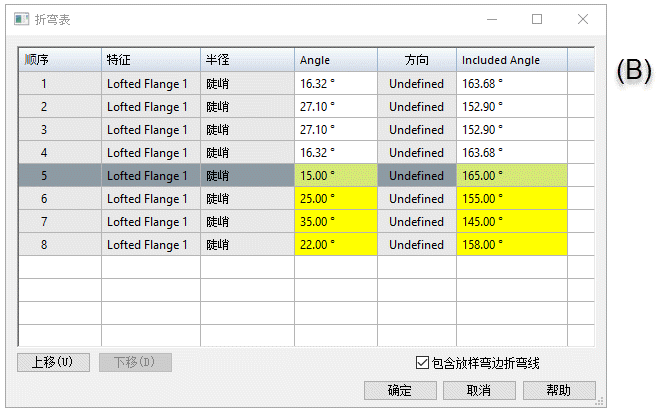Click the 上移(U) button
This screenshot has width=666, height=420.
coord(54,362)
